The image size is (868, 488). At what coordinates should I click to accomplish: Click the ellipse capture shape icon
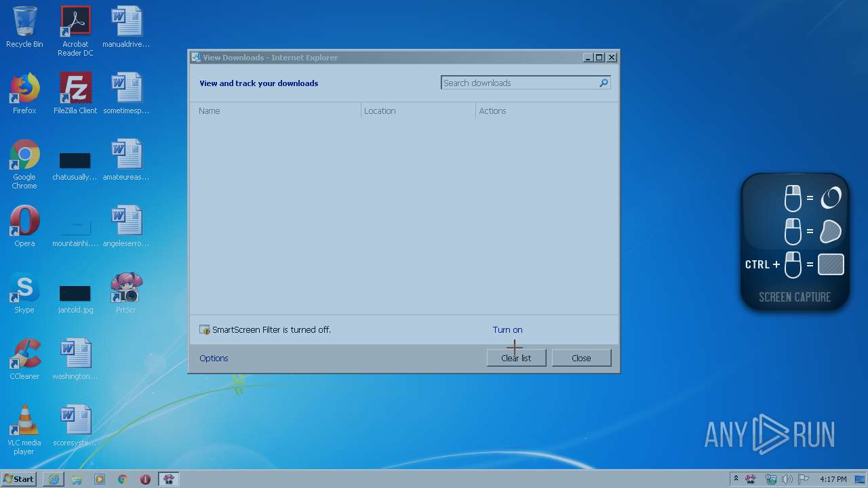(831, 197)
